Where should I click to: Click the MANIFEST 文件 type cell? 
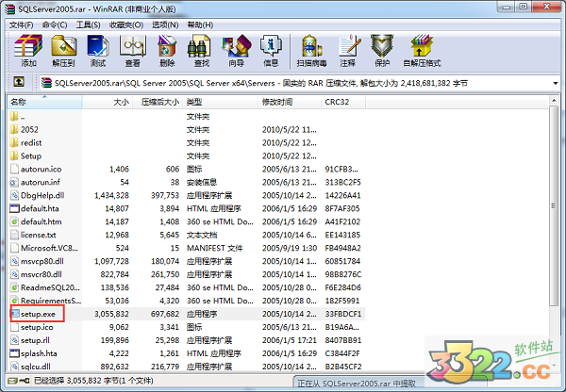214,248
